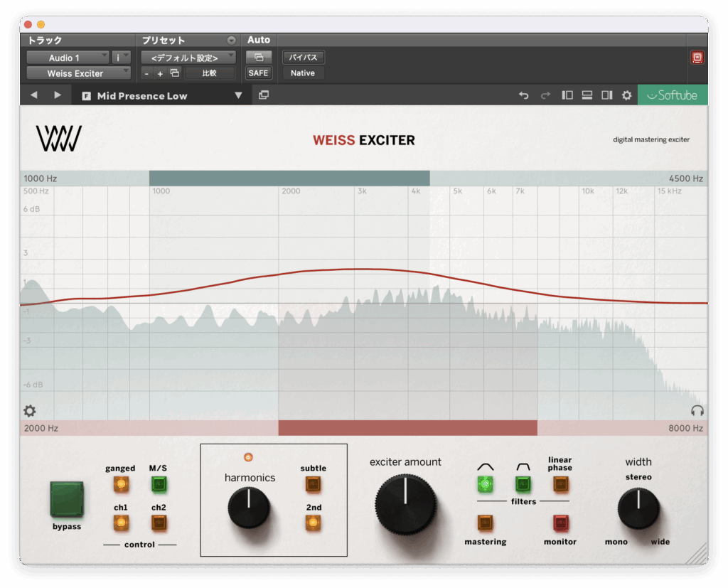The width and height of the screenshot is (728, 588).
Task: Toggle the left side panel layout icon
Action: (567, 95)
